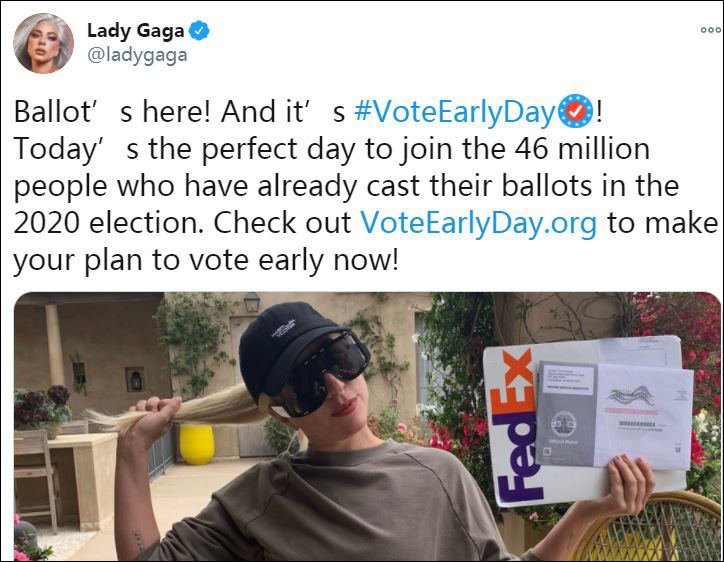Image resolution: width=724 pixels, height=562 pixels.
Task: Click the Vote Early Day hashtag emoji
Action: coord(575,112)
